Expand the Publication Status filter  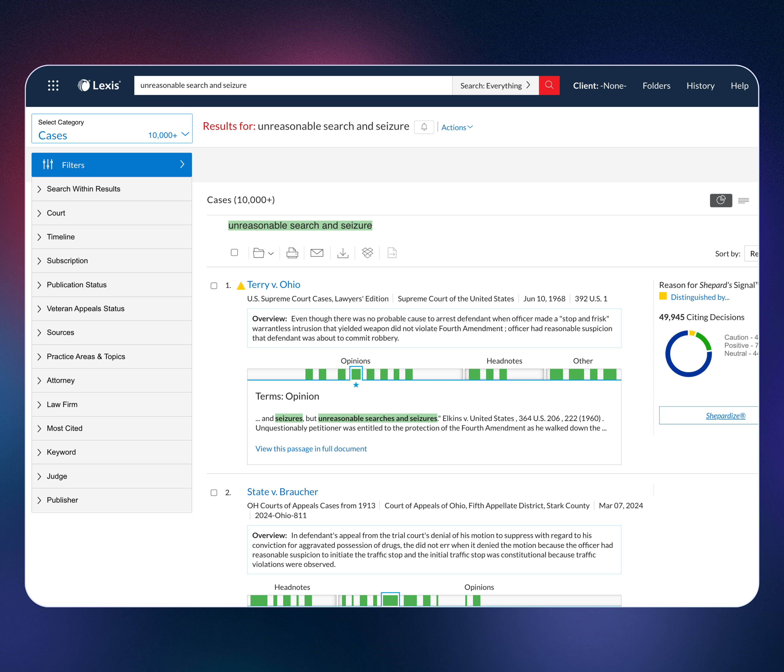tap(112, 285)
